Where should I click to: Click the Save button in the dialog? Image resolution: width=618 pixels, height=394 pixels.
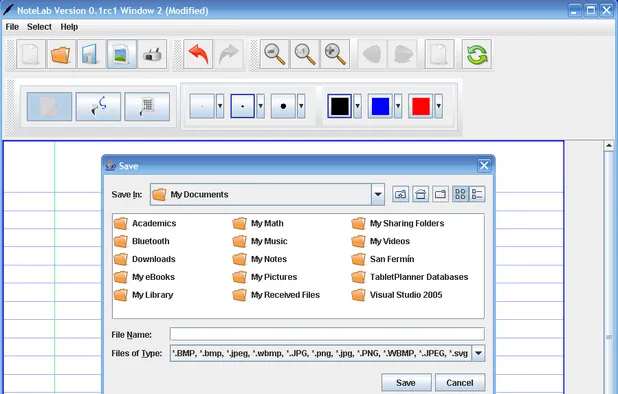pyautogui.click(x=406, y=383)
